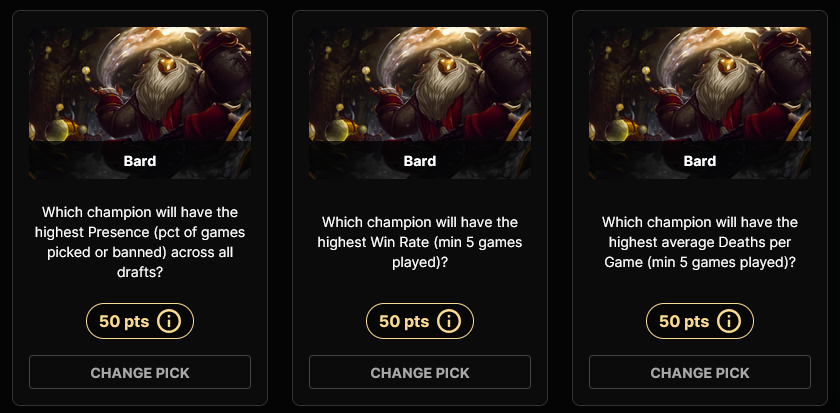Screen dimensions: 840x413
Task: Click the Bard name label on Win Rate card
Action: 420,161
